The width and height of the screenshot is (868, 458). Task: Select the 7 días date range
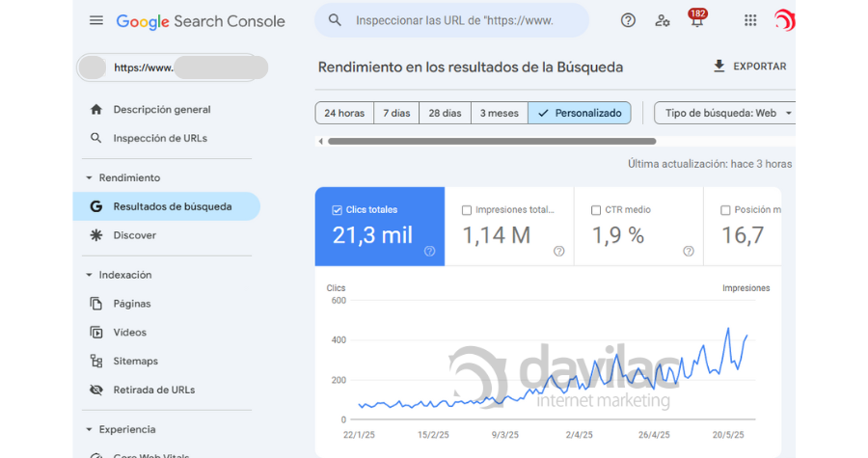(x=396, y=113)
